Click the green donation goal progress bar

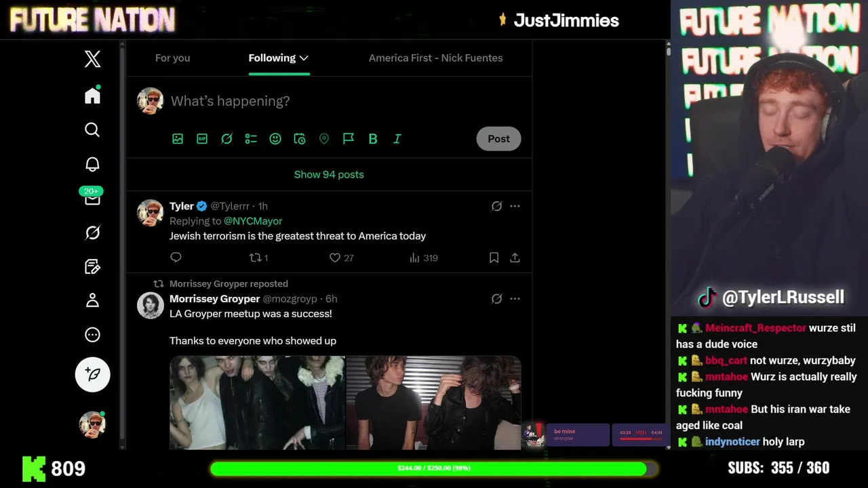[x=434, y=468]
